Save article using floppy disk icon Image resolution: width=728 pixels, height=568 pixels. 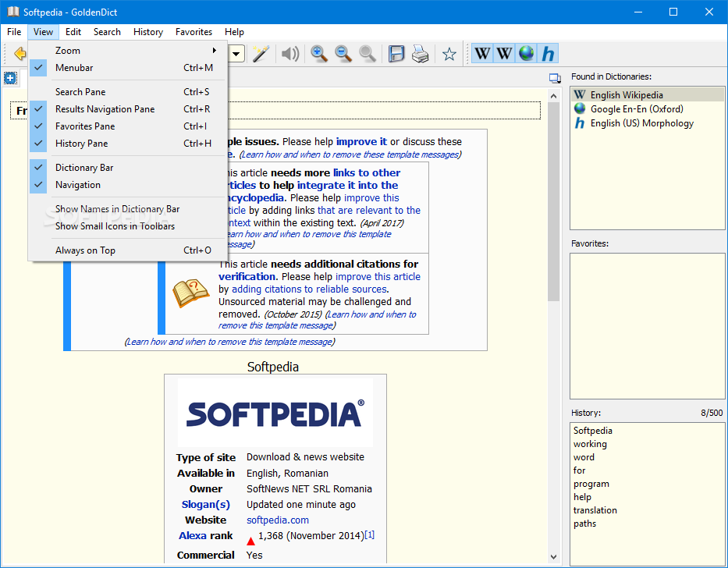coord(396,54)
